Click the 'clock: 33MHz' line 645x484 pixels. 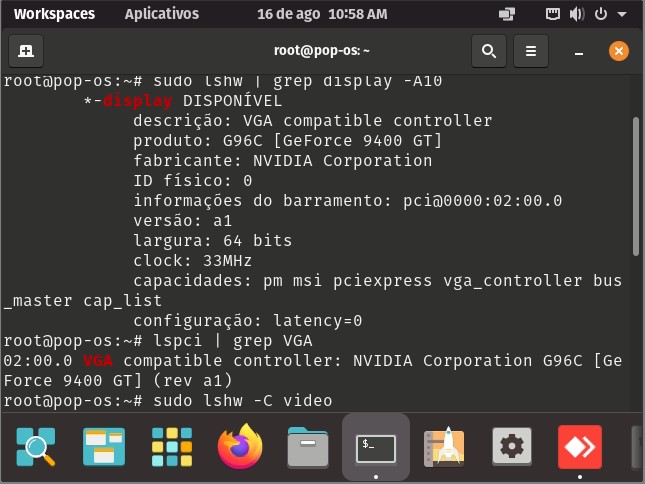pyautogui.click(x=193, y=261)
